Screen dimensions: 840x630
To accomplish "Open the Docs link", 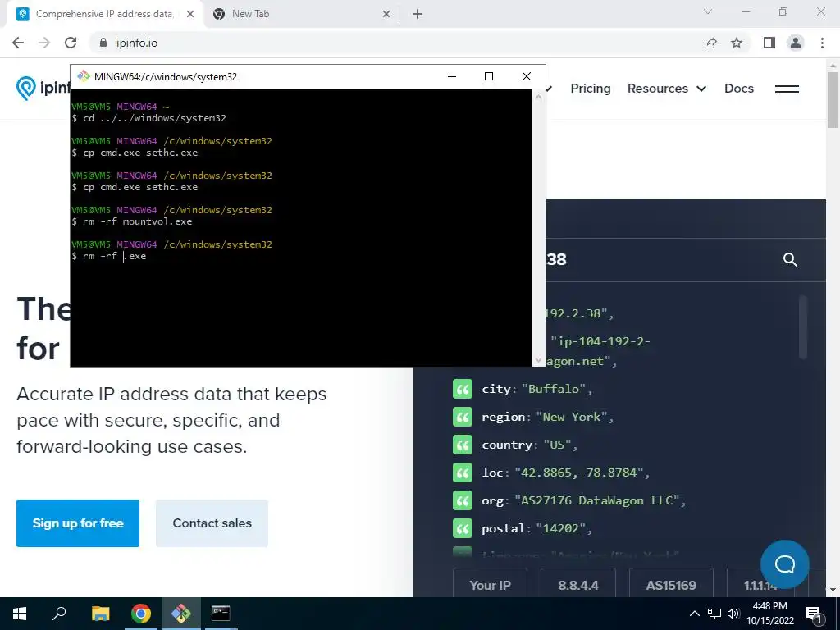I will click(739, 89).
